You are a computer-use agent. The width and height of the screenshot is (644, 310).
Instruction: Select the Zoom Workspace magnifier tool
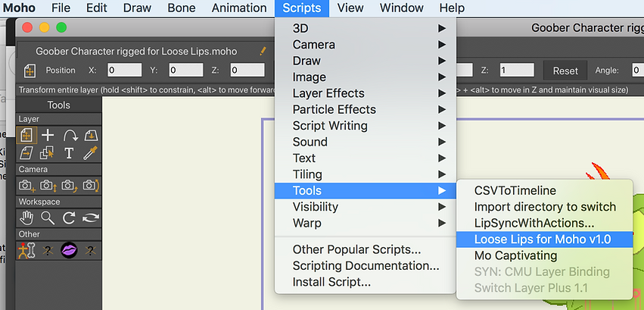pyautogui.click(x=48, y=218)
